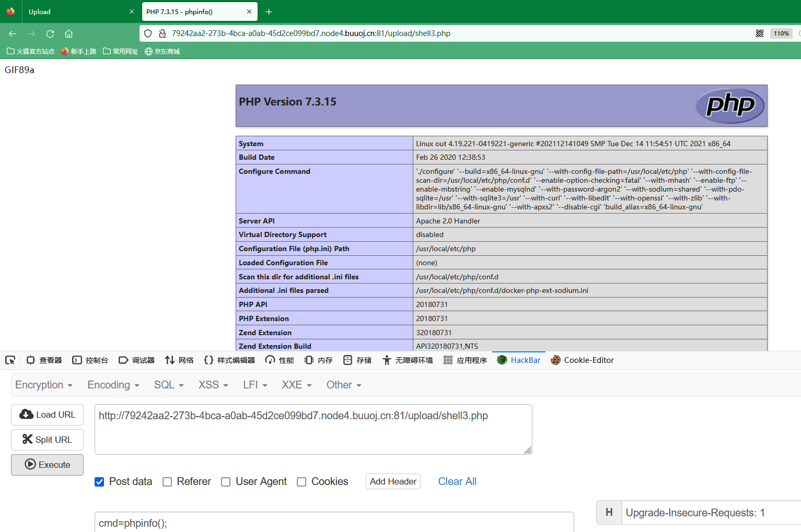The height and width of the screenshot is (532, 801).
Task: Click the insecure connection lock icon
Action: pyautogui.click(x=162, y=33)
